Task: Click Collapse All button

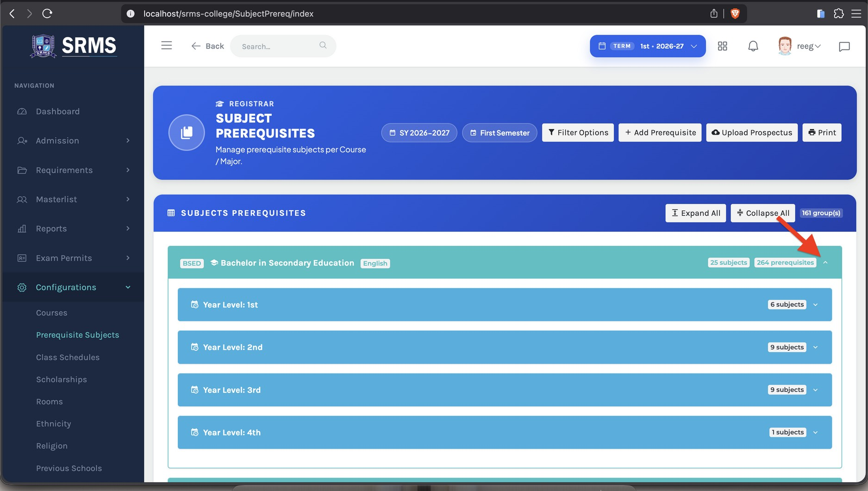Action: [763, 213]
